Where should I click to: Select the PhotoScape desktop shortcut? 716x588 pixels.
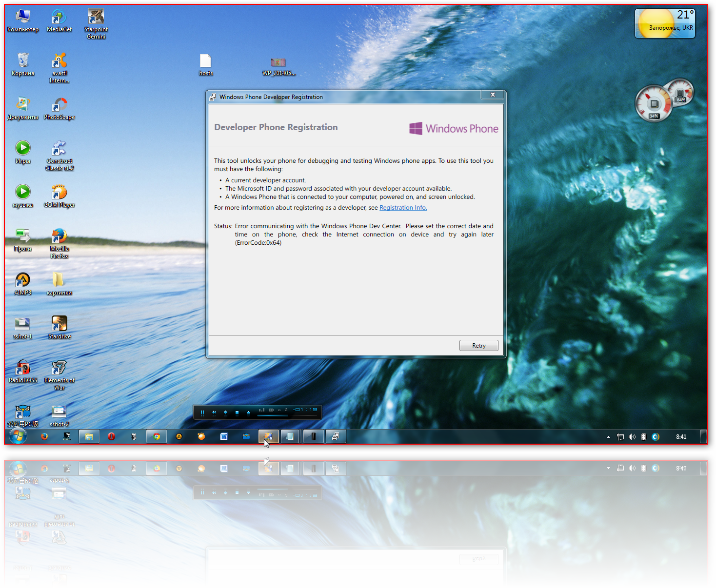[x=60, y=109]
